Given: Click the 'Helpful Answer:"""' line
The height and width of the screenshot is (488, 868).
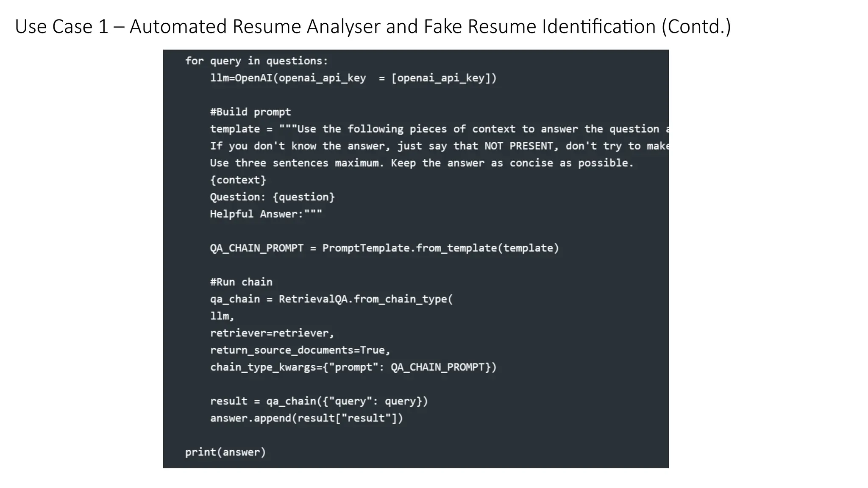Looking at the screenshot, I should coord(266,214).
